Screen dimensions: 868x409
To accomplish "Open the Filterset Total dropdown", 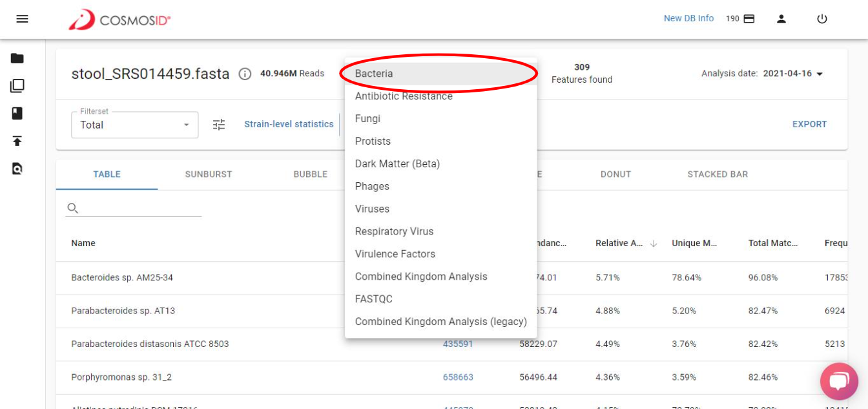I will click(134, 125).
